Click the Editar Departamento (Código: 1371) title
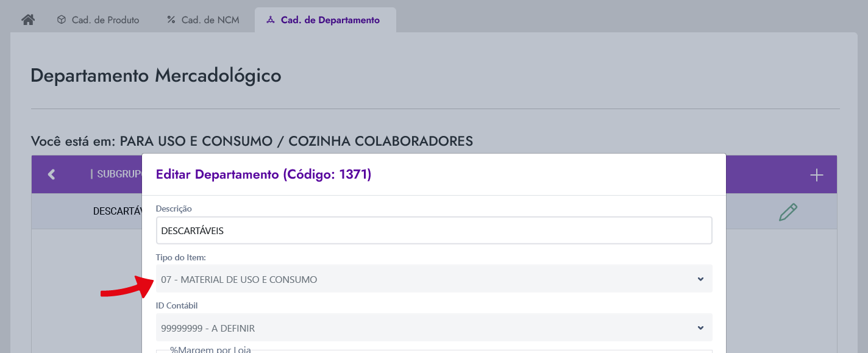The image size is (868, 353). (263, 174)
